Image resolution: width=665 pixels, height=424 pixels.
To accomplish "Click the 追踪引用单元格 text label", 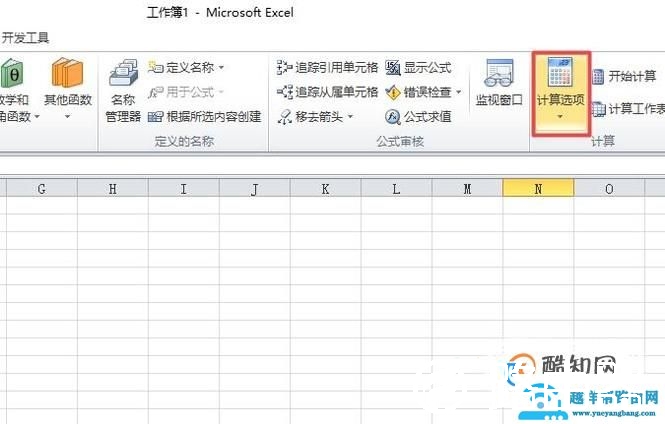I will pyautogui.click(x=337, y=67).
